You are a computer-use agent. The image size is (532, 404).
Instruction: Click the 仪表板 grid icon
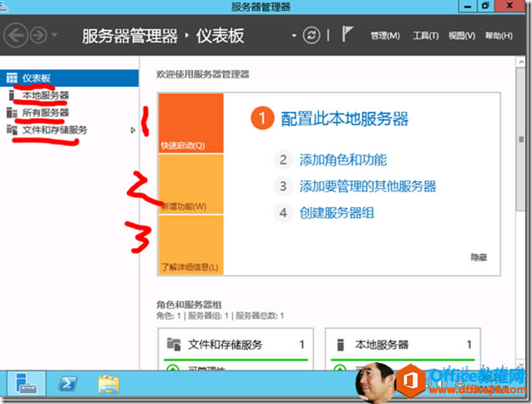tap(12, 78)
